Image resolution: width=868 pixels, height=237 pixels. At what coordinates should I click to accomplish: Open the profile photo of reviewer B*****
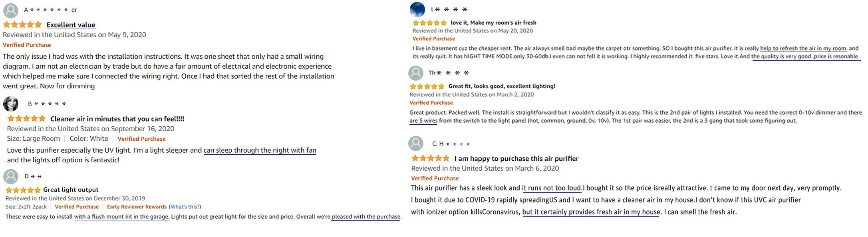click(11, 104)
